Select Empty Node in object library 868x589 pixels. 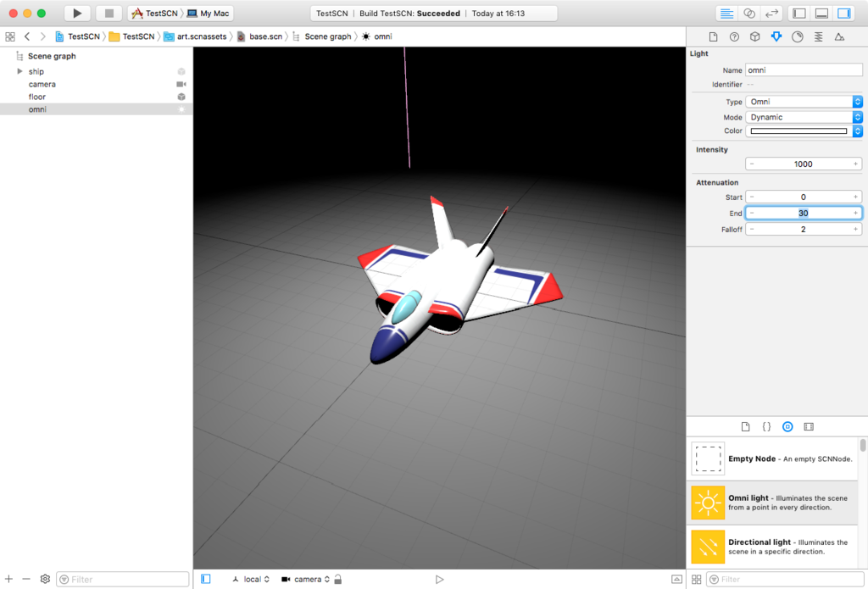click(773, 458)
